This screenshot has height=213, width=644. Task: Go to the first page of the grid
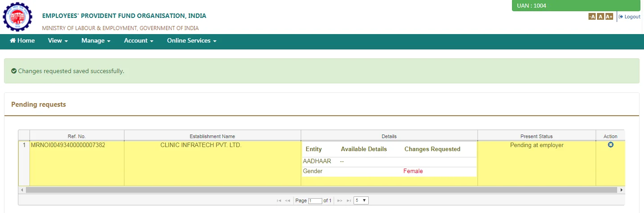click(279, 200)
